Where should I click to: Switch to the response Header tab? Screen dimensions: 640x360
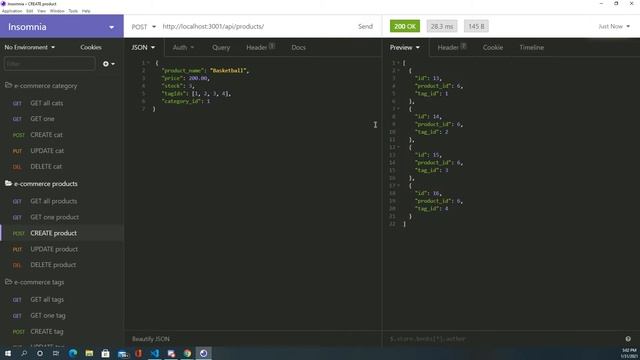[452, 47]
